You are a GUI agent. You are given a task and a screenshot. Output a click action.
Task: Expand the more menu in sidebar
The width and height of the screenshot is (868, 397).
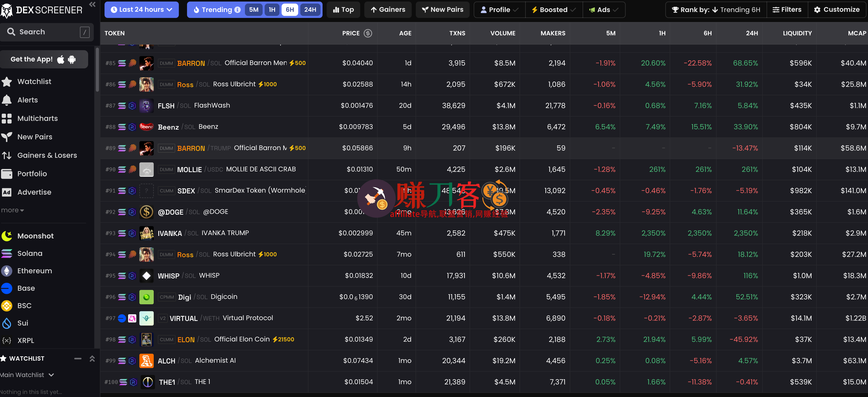coord(13,210)
